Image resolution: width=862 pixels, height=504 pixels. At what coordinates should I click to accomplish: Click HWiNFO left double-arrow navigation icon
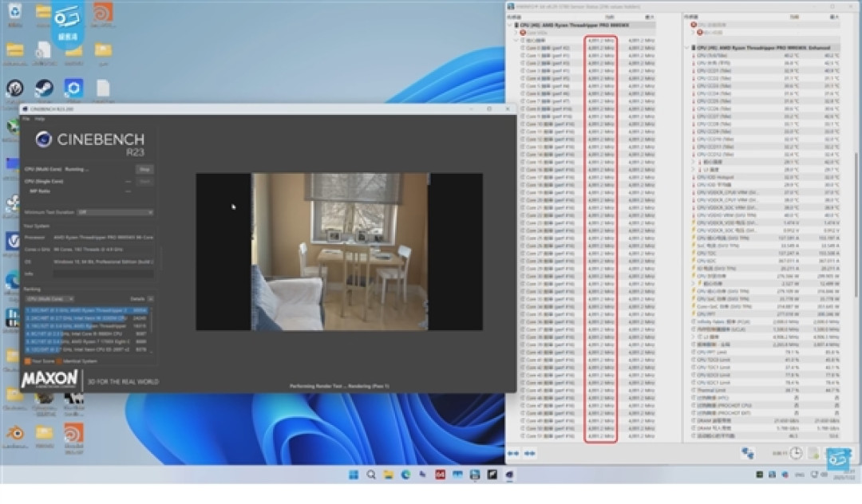pyautogui.click(x=513, y=454)
